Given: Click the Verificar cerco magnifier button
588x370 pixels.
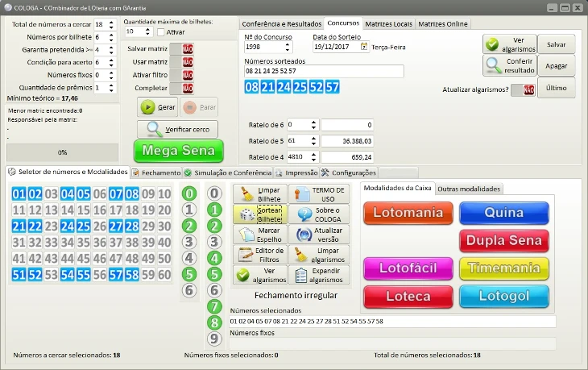Looking at the screenshot, I should pos(177,130).
